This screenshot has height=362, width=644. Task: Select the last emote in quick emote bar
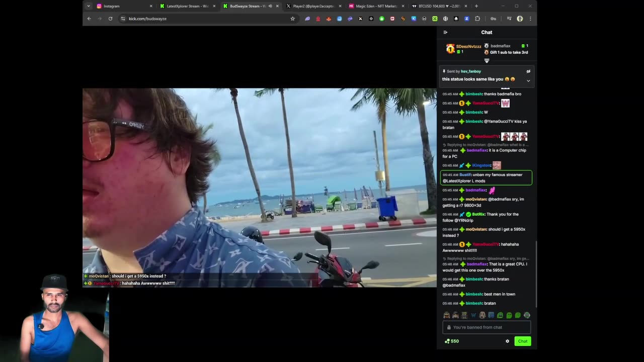tap(527, 315)
